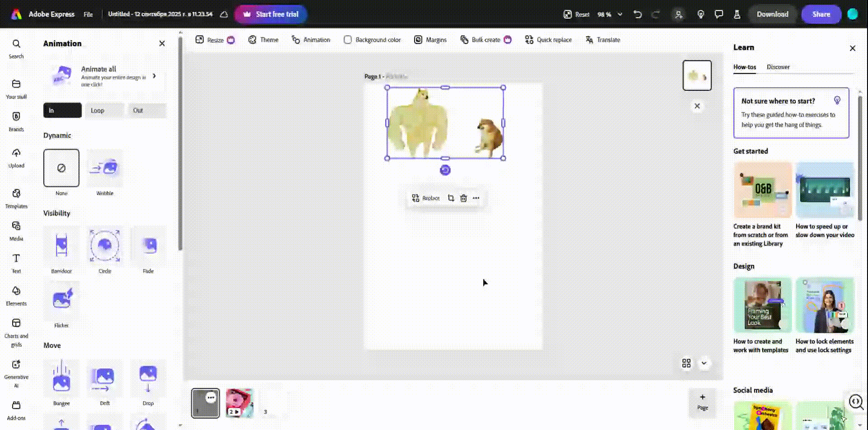Open the Templates panel in sidebar
868x430 pixels.
[16, 198]
